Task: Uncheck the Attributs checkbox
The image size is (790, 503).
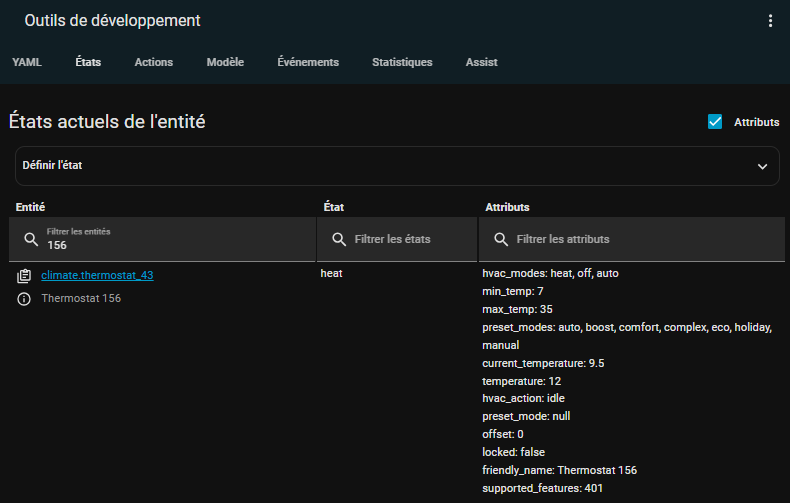Action: coord(715,122)
